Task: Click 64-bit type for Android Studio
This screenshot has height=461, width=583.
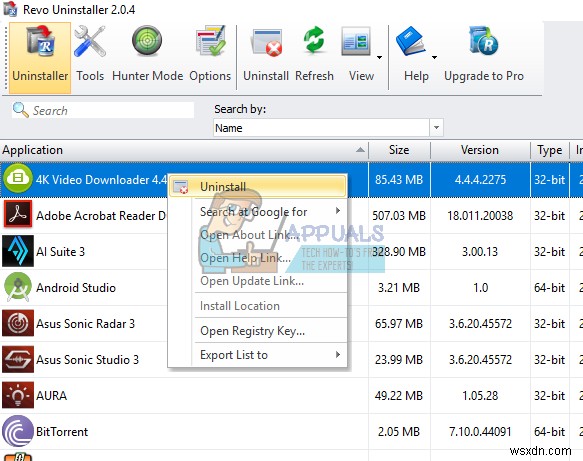Action: click(550, 288)
